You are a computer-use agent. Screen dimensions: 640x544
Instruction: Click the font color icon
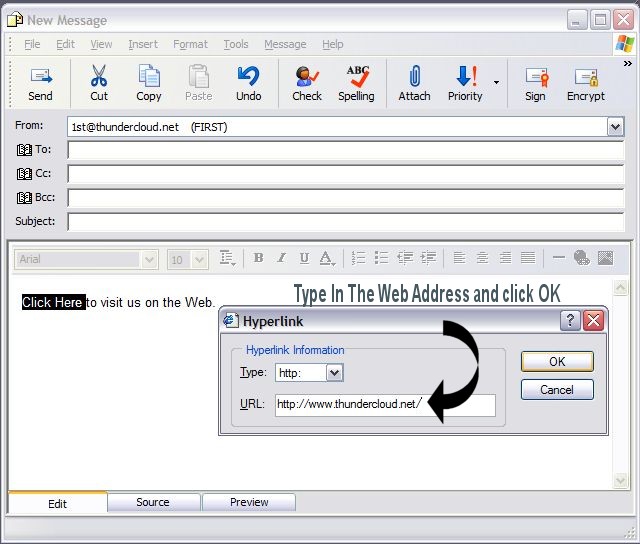327,258
